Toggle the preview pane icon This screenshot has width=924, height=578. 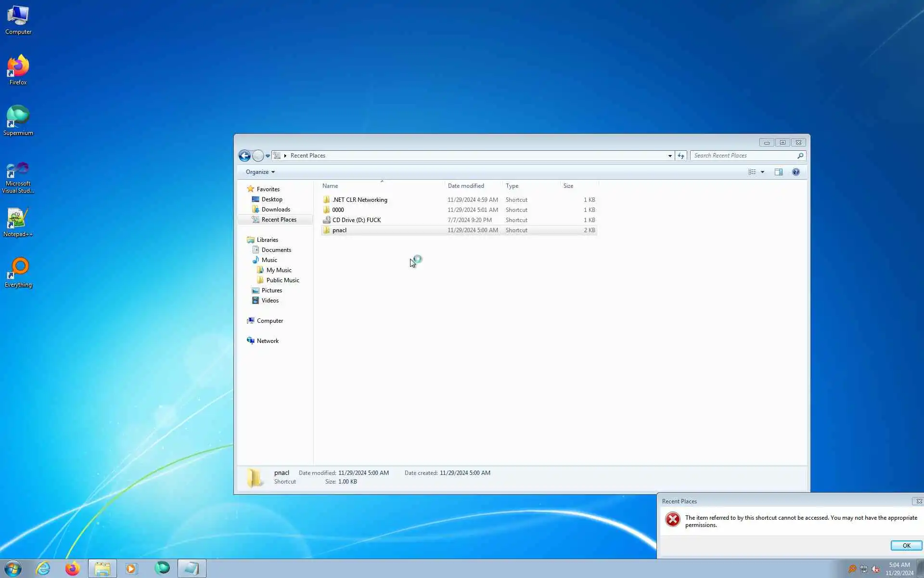(x=778, y=172)
